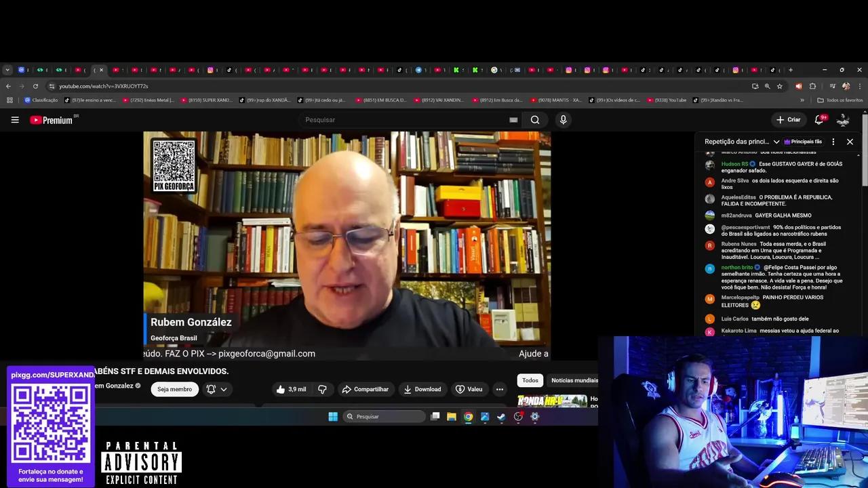Image resolution: width=868 pixels, height=488 pixels.
Task: Click chat author 'Hudson RS'
Action: click(x=734, y=164)
